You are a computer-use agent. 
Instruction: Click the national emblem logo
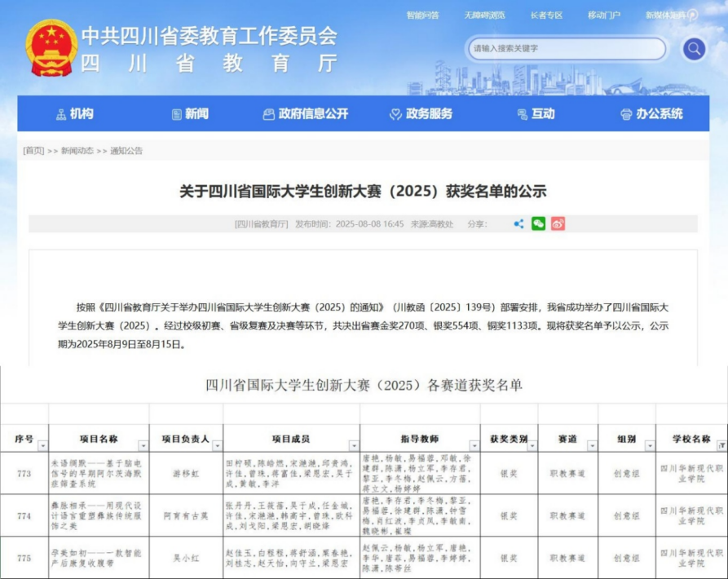(x=51, y=47)
